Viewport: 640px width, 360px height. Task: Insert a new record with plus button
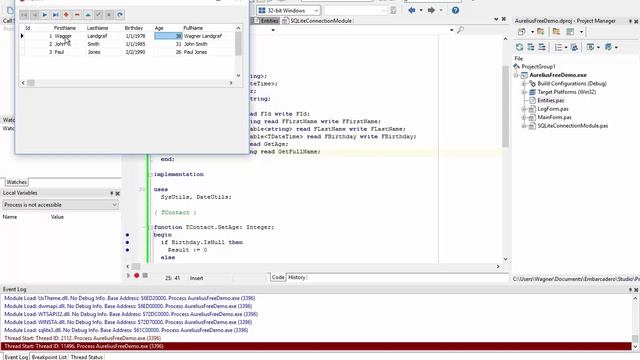pyautogui.click(x=67, y=15)
